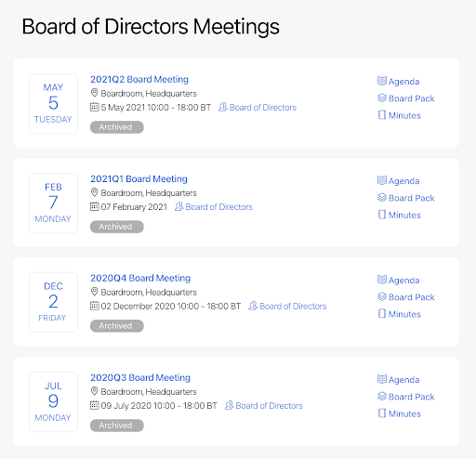Click Archived badge on 2021Q2 meeting

pos(117,127)
